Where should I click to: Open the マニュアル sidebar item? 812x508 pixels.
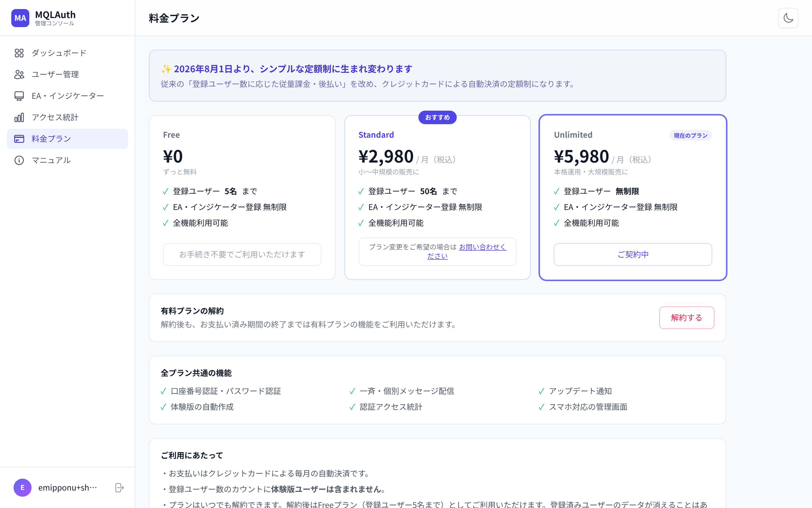(67, 160)
